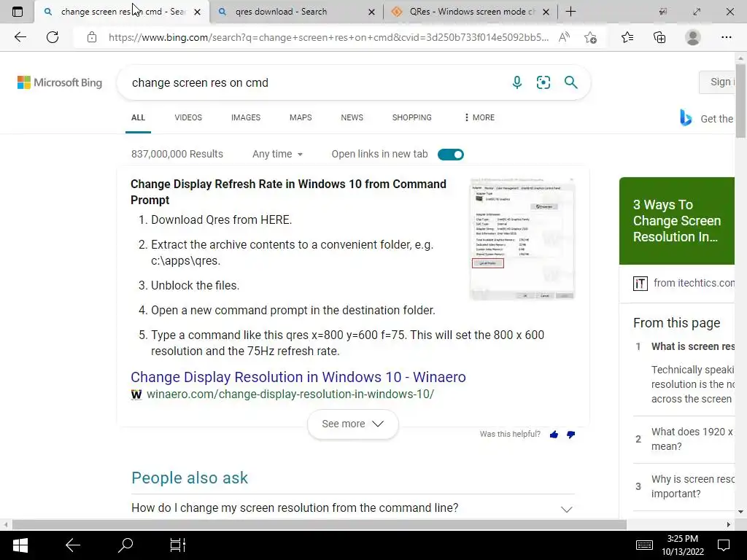Image resolution: width=747 pixels, height=560 pixels.
Task: Open MORE search categories menu
Action: pos(479,117)
